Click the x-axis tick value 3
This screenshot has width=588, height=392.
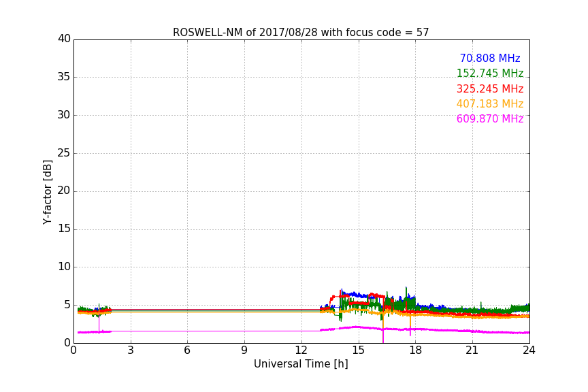point(131,350)
